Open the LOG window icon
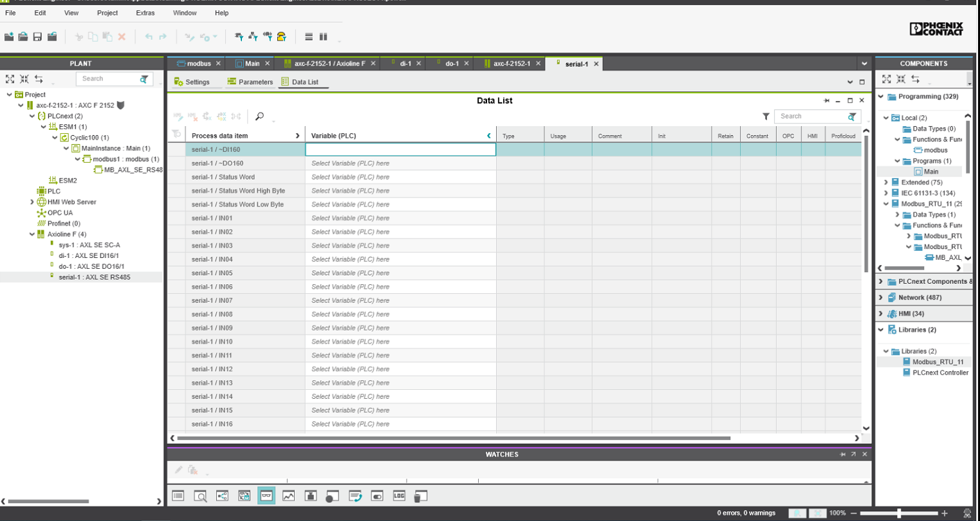 (x=399, y=495)
